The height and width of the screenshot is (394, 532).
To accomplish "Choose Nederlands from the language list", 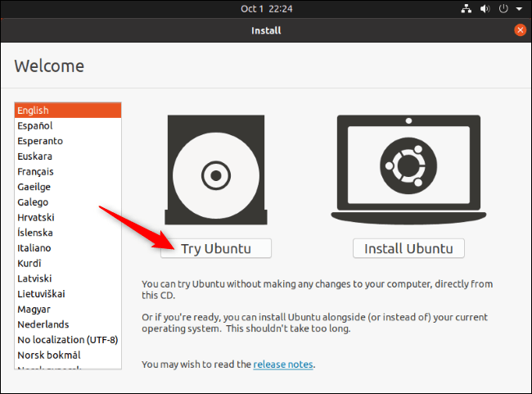I will 68,324.
